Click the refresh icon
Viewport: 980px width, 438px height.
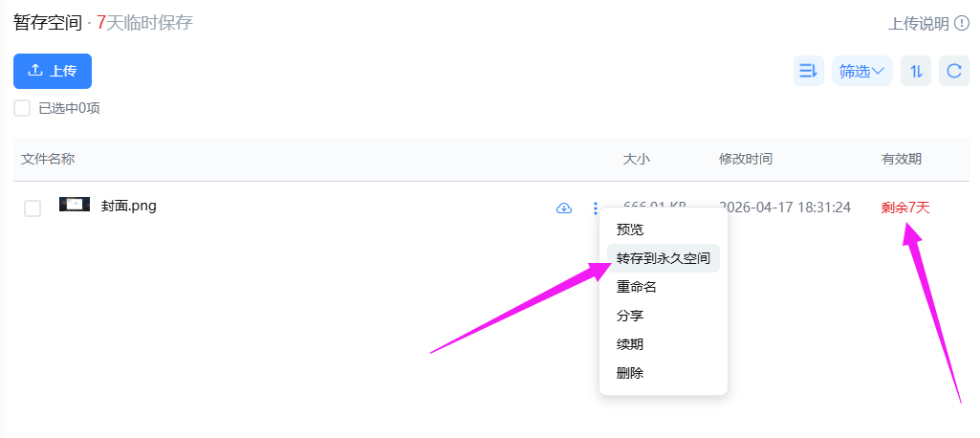point(953,71)
